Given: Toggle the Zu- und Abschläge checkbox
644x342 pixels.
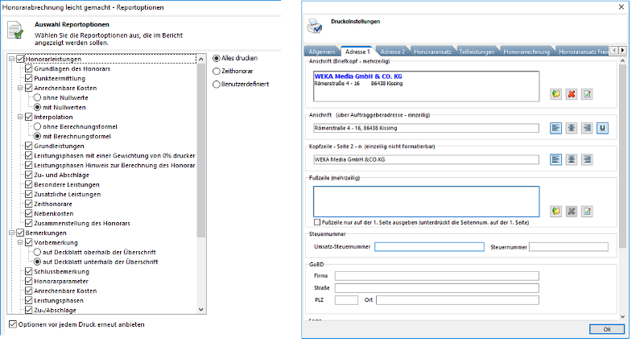Looking at the screenshot, I should 28,175.
